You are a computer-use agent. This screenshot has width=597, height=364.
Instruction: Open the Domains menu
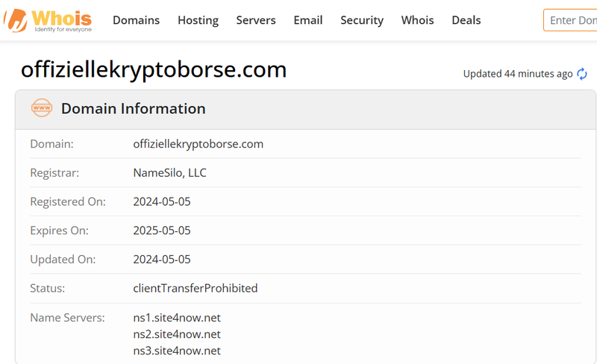136,20
